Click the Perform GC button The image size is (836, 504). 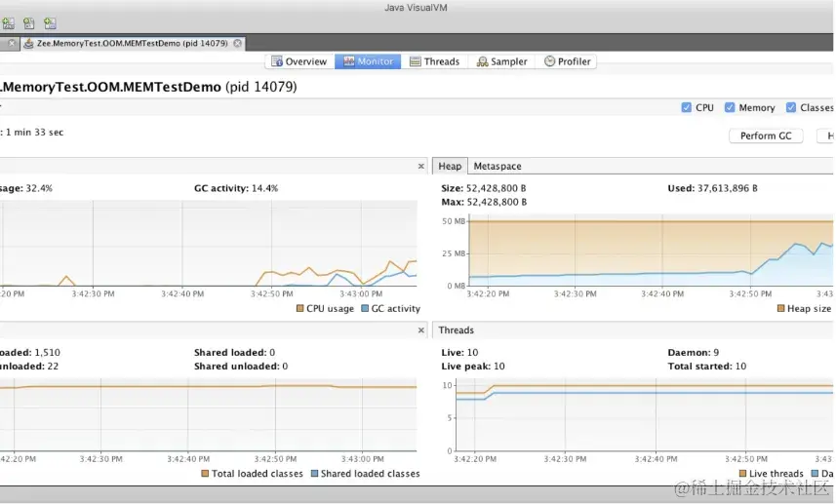point(766,136)
